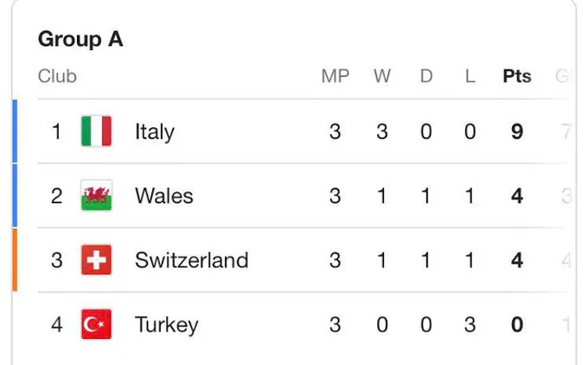Open the Italy team link

pyautogui.click(x=155, y=132)
